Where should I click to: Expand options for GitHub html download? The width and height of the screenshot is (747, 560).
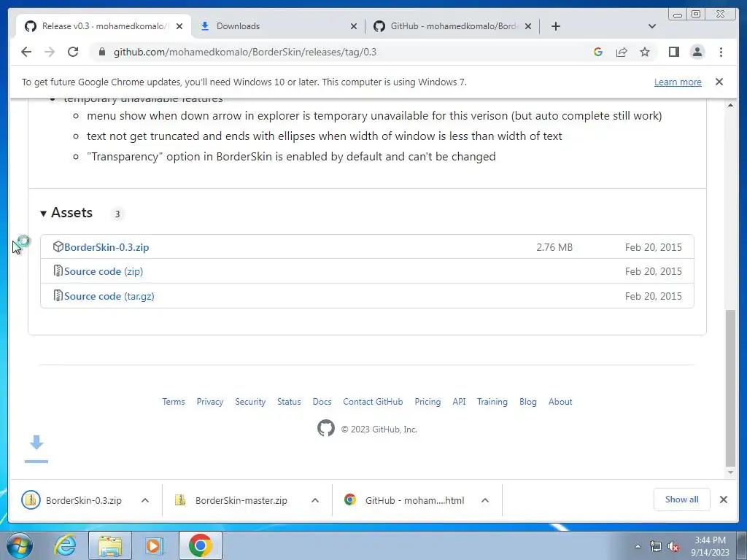pos(485,500)
